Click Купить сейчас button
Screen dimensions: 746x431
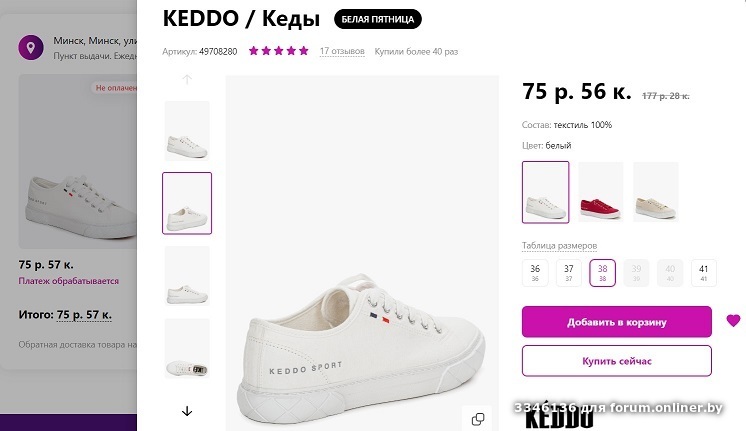coord(616,360)
